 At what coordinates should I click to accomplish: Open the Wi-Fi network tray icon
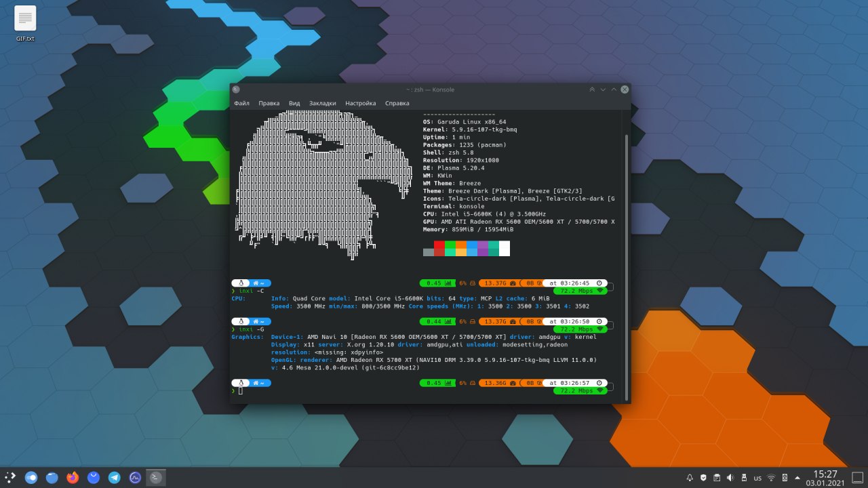pyautogui.click(x=771, y=478)
